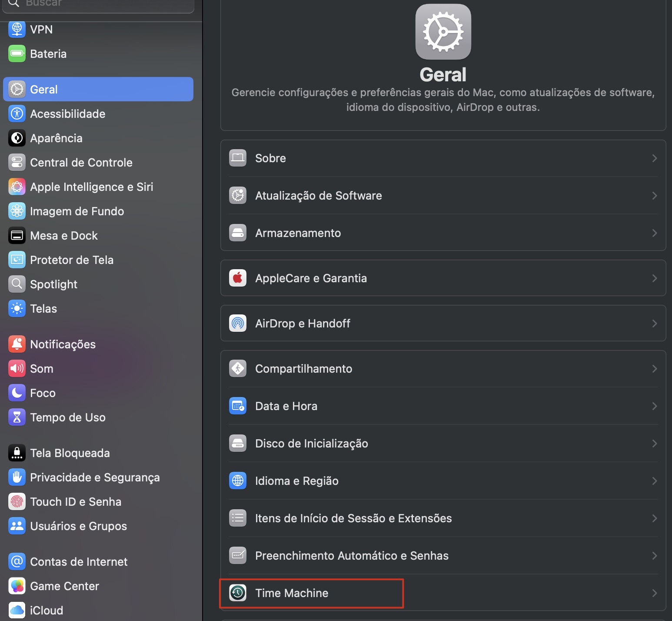
Task: Click the Aparência icon
Action: (x=17, y=138)
